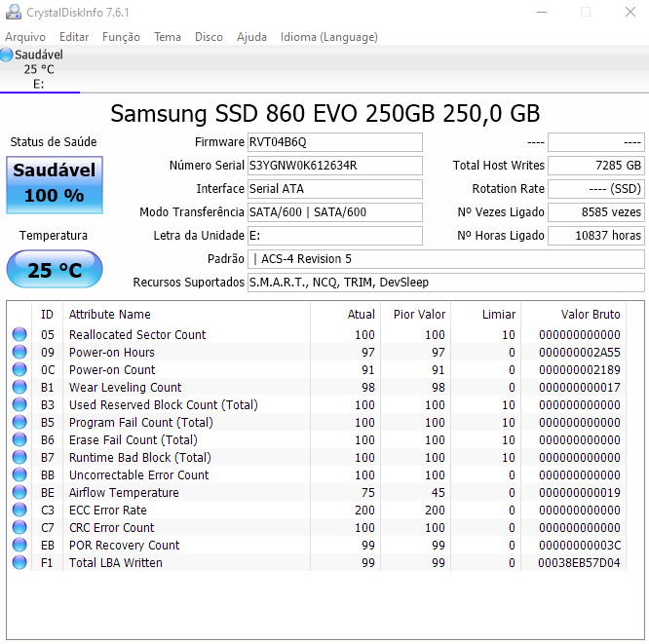Click ECC Error Rate current value 200
Screen dimensions: 649x644
click(x=364, y=510)
